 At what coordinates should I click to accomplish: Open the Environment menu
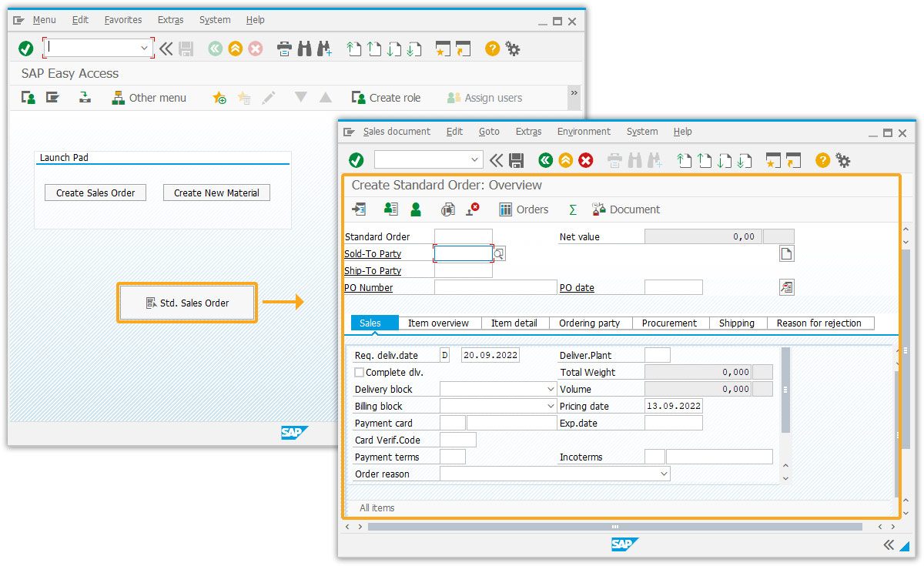click(584, 132)
